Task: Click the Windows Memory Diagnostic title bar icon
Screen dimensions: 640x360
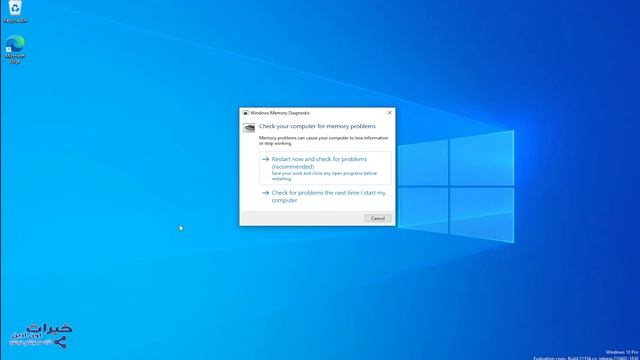Action: pos(245,113)
